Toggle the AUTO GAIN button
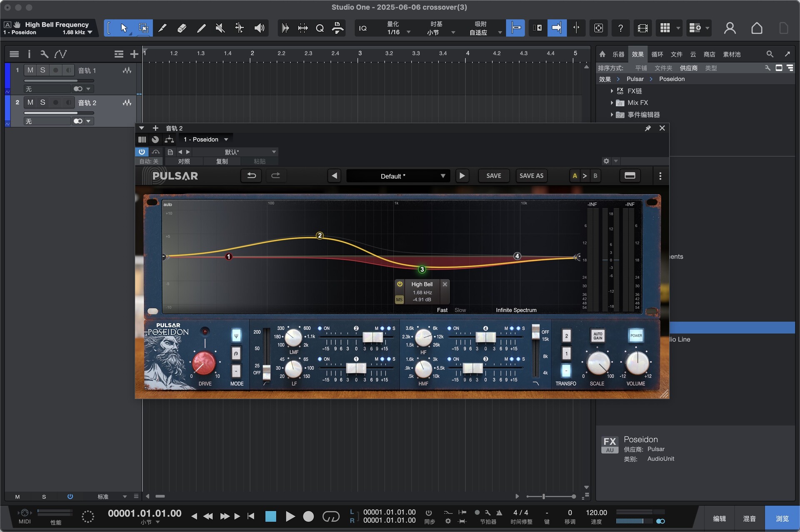800x532 pixels. click(x=597, y=336)
